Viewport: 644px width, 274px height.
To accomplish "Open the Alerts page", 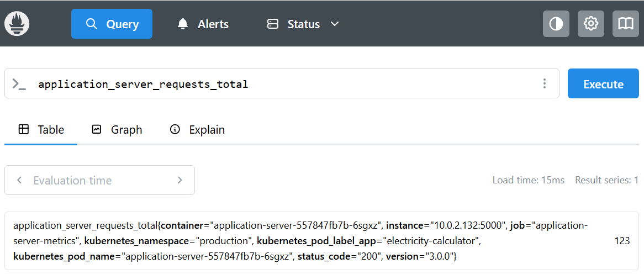I will point(203,24).
